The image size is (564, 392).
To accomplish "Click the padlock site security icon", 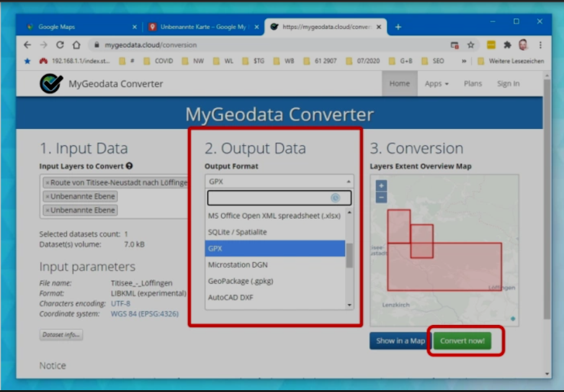I will (96, 45).
